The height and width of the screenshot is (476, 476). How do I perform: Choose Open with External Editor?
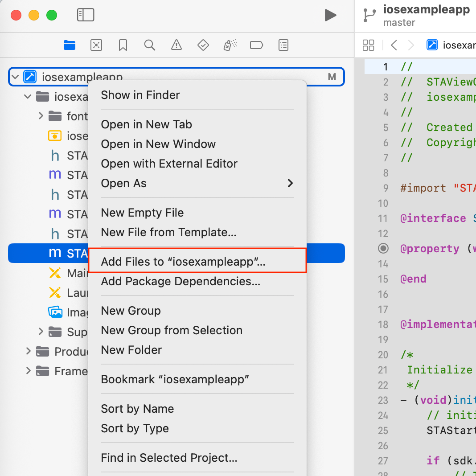point(197,164)
